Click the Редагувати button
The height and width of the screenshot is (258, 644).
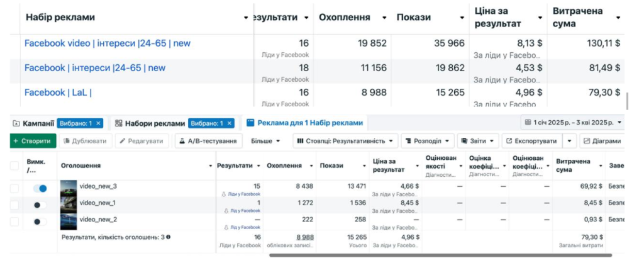pos(142,141)
